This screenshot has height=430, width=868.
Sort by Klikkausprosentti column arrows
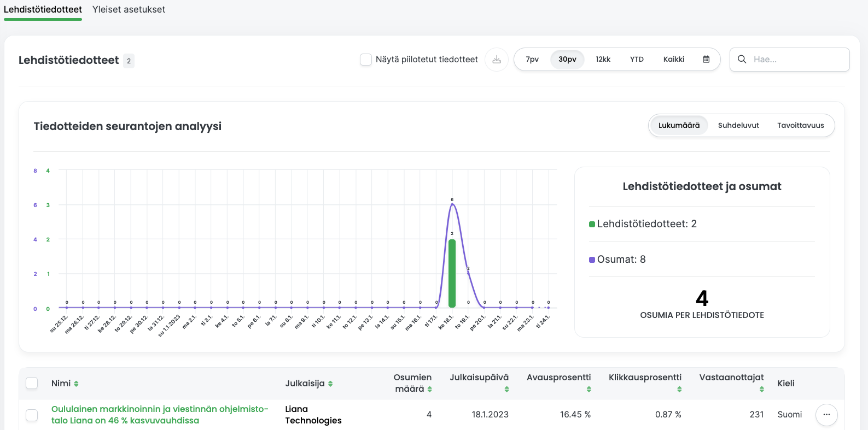(679, 389)
